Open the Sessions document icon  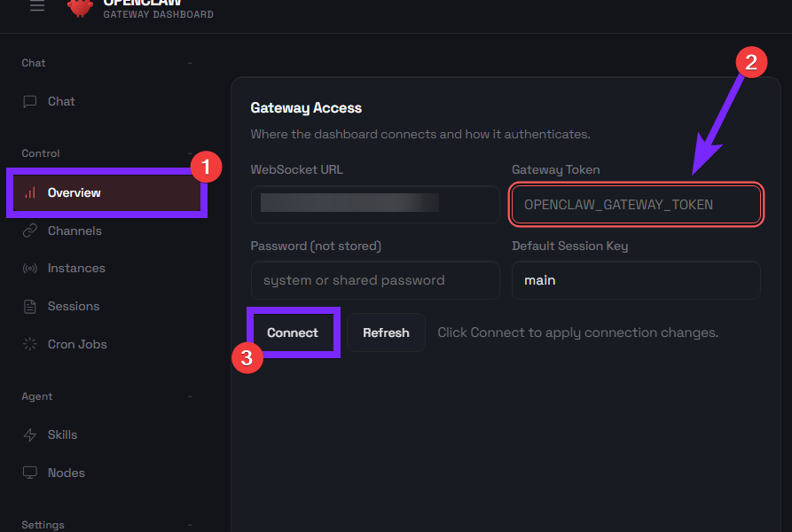30,307
